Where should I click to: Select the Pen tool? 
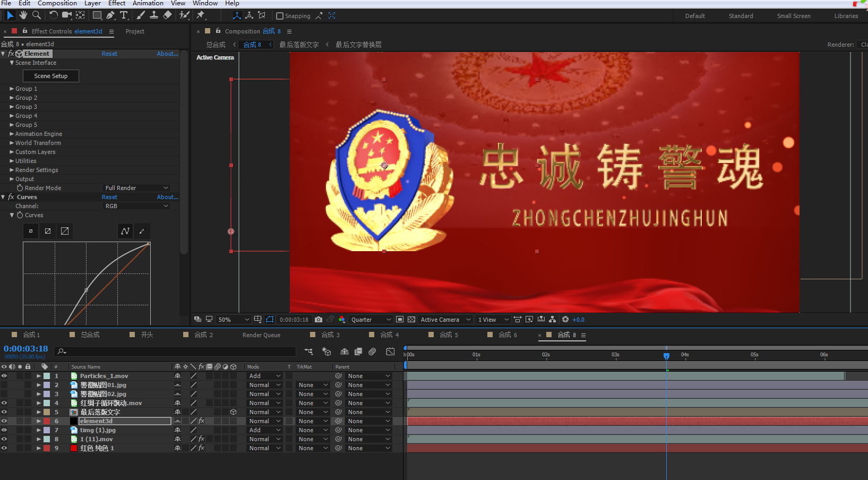[110, 15]
